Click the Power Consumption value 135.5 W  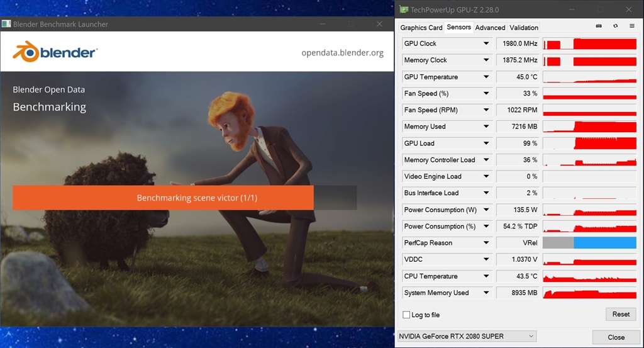click(518, 210)
